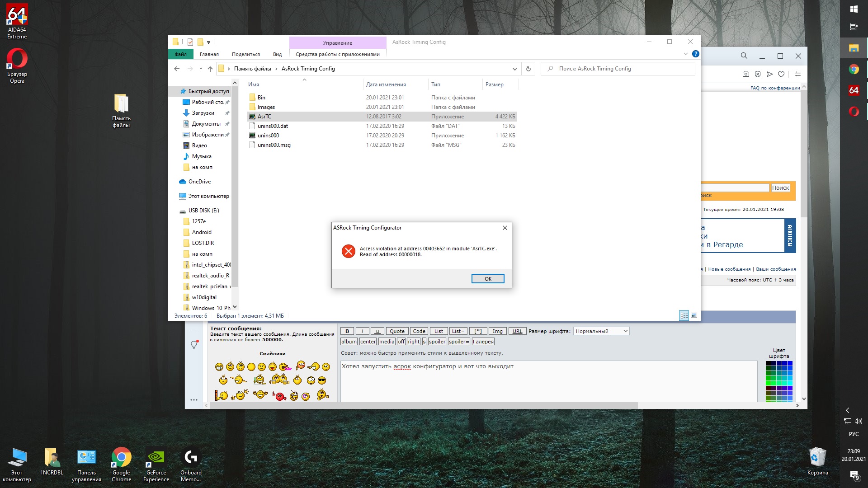Click the Новые сообщения link
This screenshot has width=868, height=488.
pyautogui.click(x=729, y=269)
